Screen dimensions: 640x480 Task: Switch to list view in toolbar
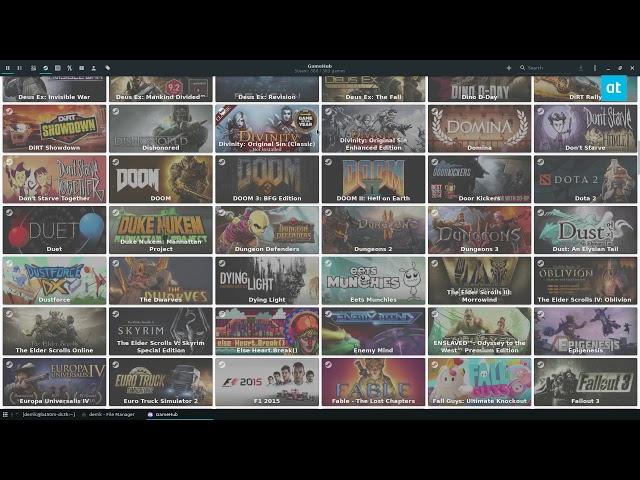20,68
